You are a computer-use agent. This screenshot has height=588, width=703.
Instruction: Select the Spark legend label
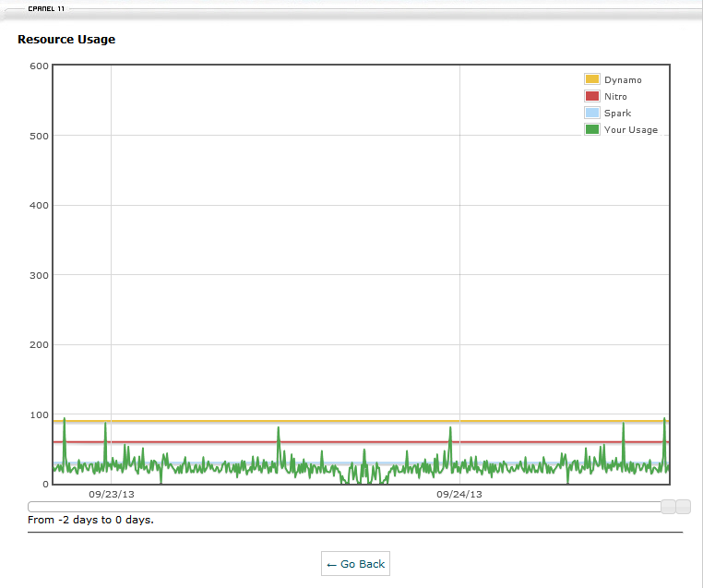617,114
